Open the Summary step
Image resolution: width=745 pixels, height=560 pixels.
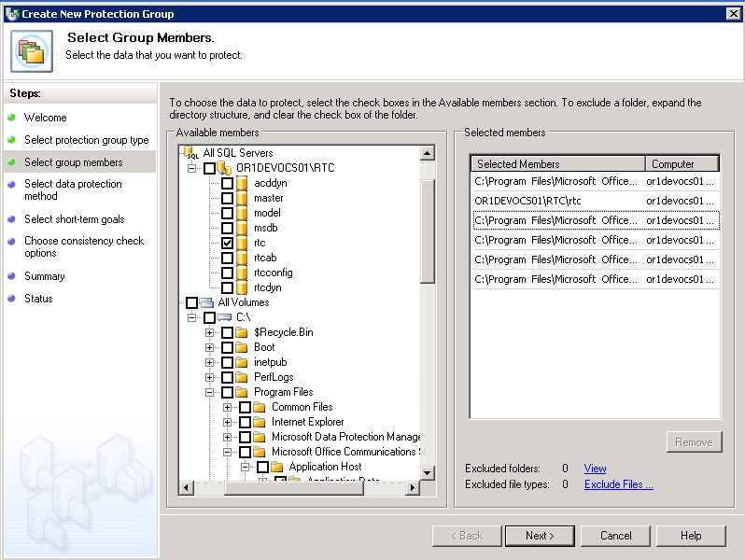45,276
